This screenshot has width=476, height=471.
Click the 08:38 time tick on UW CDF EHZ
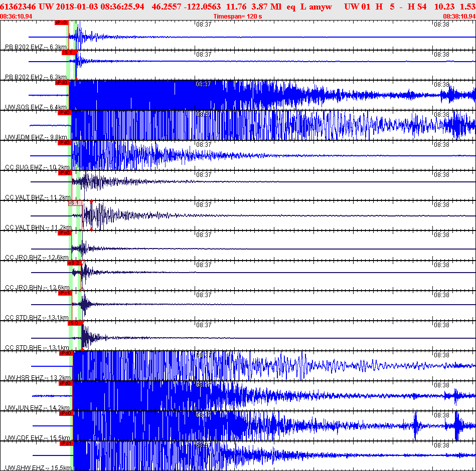441,415
